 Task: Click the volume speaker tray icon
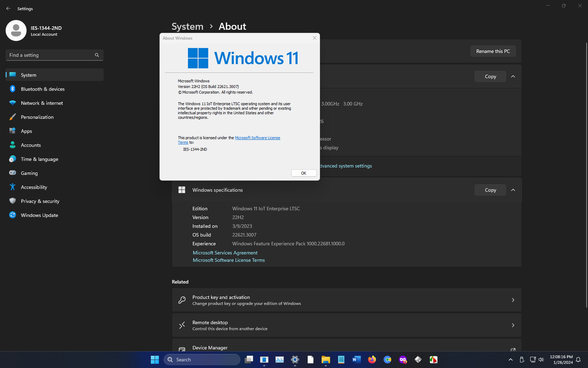541,360
